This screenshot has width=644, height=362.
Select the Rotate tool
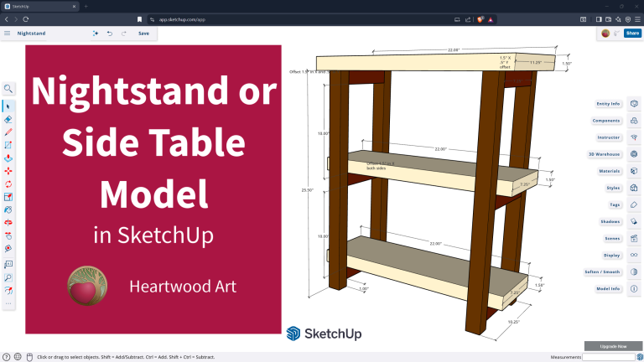click(8, 184)
